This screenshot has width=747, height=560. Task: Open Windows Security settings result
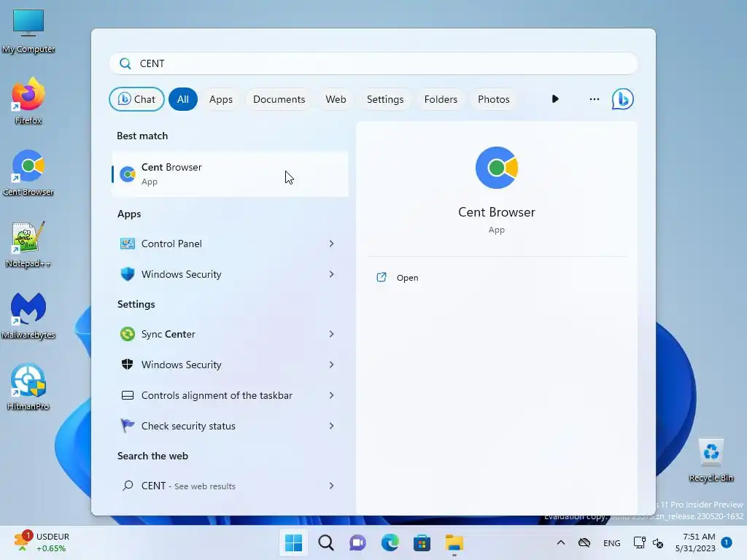(x=230, y=365)
